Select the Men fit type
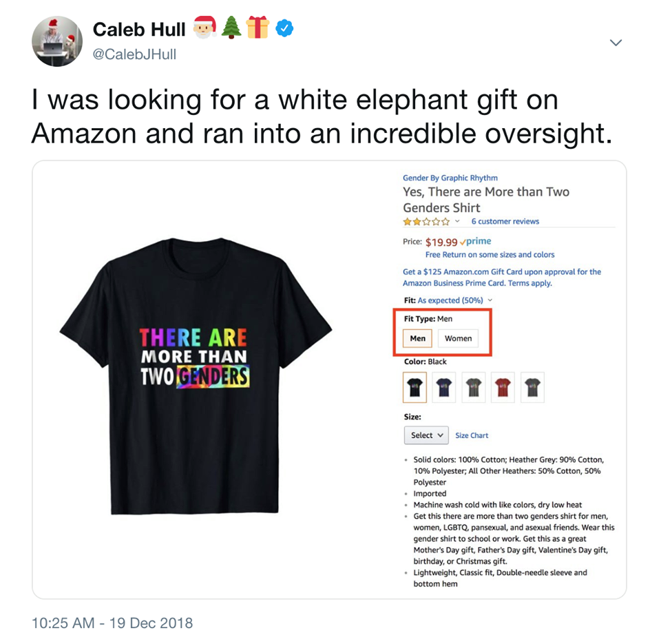This screenshot has width=661, height=644. (417, 338)
